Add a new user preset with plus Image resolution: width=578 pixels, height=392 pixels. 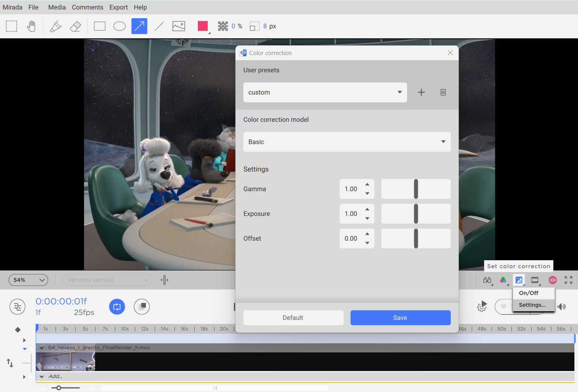[x=421, y=92]
